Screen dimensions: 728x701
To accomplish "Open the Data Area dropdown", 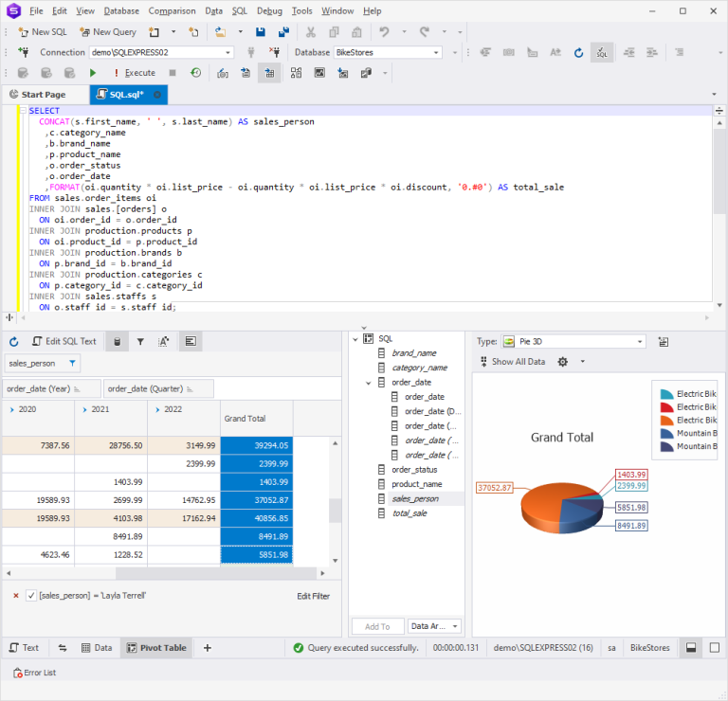I will (x=434, y=626).
